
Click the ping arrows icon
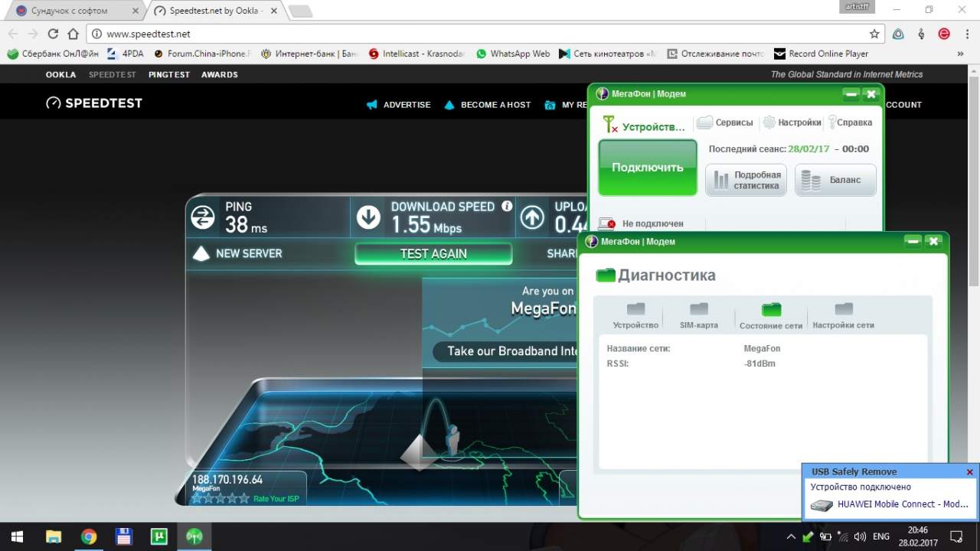[203, 217]
